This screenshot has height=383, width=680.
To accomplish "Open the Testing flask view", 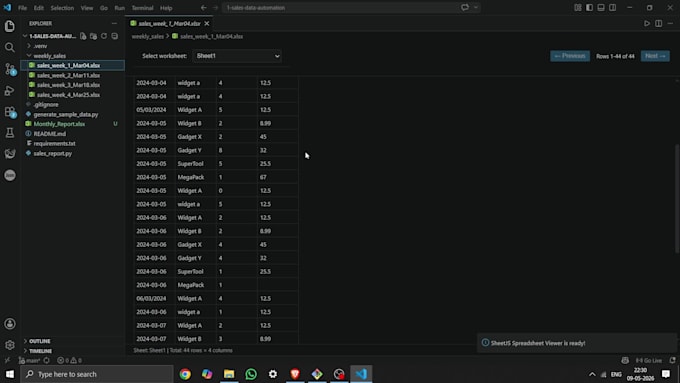I will [10, 133].
